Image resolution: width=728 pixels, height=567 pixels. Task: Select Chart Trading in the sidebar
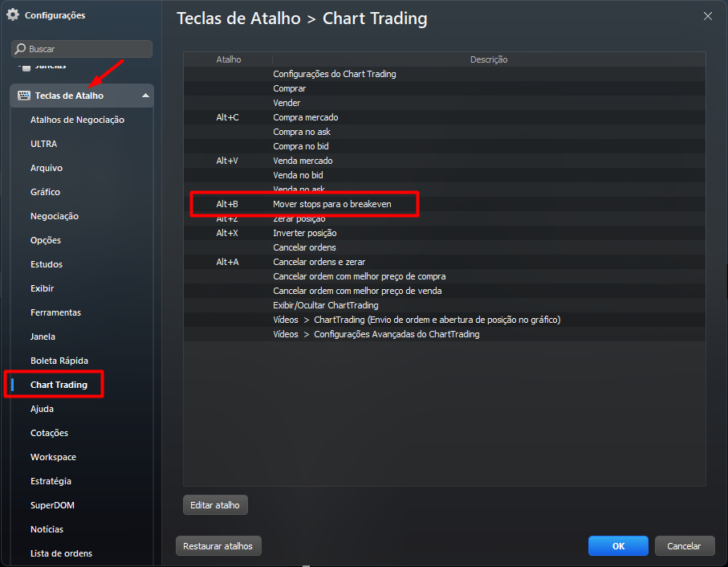(x=59, y=385)
